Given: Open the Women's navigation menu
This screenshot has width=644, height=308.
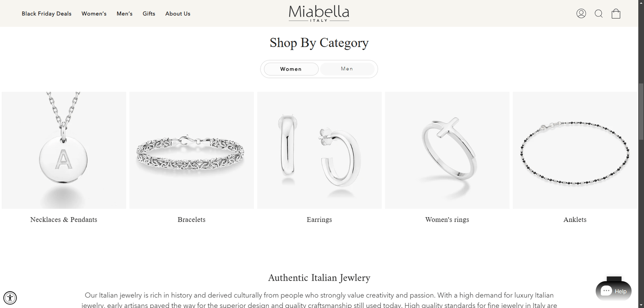Looking at the screenshot, I should click(94, 13).
